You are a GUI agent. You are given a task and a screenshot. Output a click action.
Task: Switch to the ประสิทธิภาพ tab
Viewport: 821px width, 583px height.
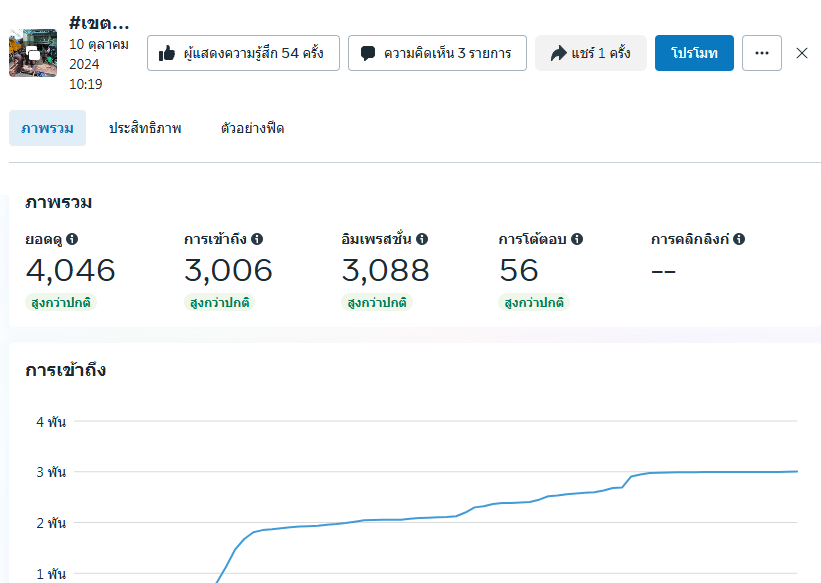tap(145, 128)
